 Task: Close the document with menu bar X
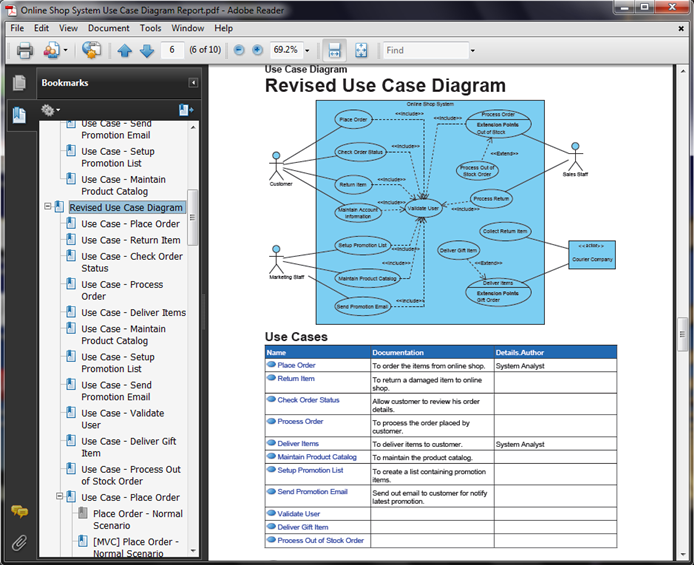point(681,28)
